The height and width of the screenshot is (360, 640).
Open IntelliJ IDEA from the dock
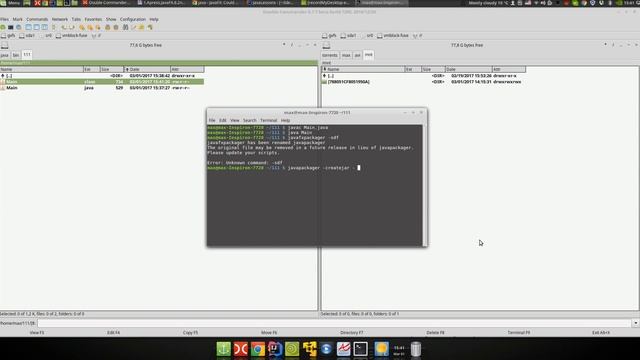click(x=275, y=349)
